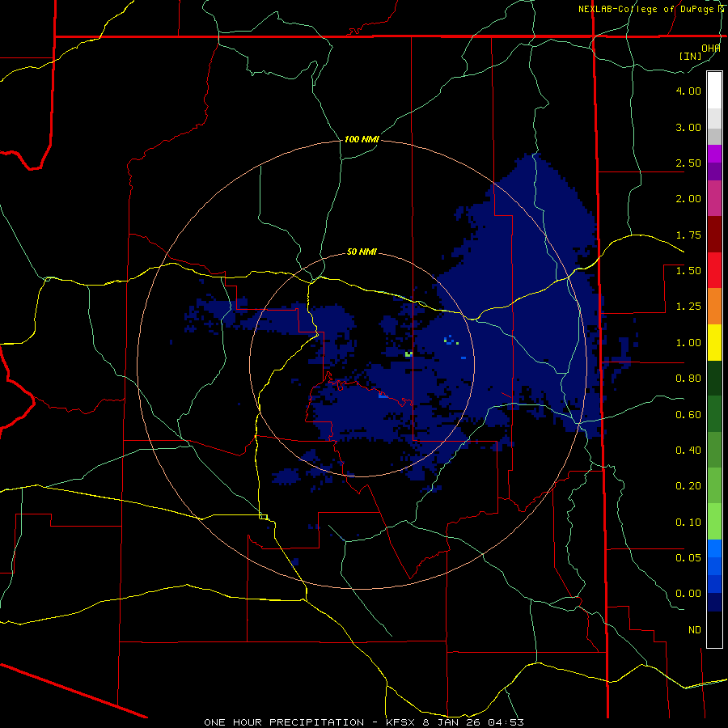Screen dimensions: 728x728
Task: Select the 1.25 legend value
Action: pyautogui.click(x=688, y=307)
